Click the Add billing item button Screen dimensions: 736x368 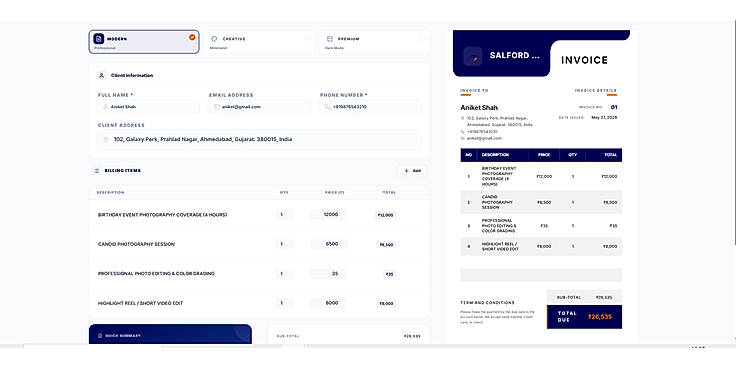(412, 171)
